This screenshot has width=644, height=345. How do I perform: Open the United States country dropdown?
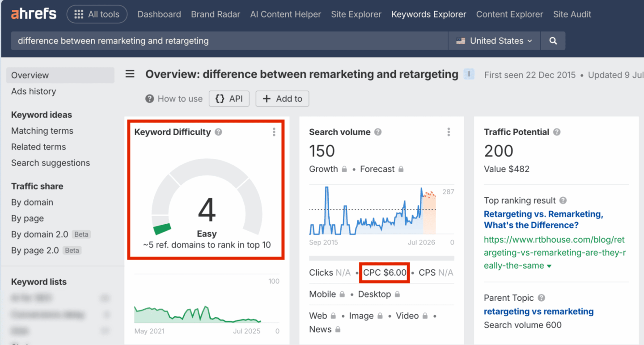tap(494, 41)
